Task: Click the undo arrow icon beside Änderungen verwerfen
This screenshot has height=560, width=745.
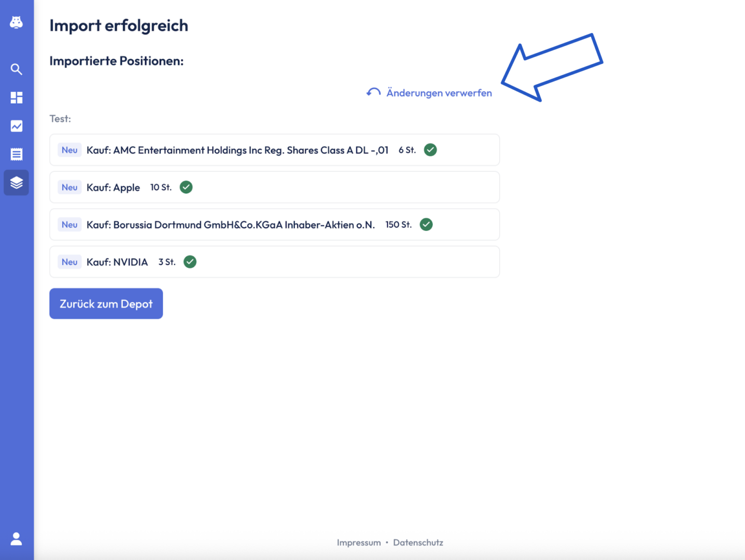Action: (373, 93)
